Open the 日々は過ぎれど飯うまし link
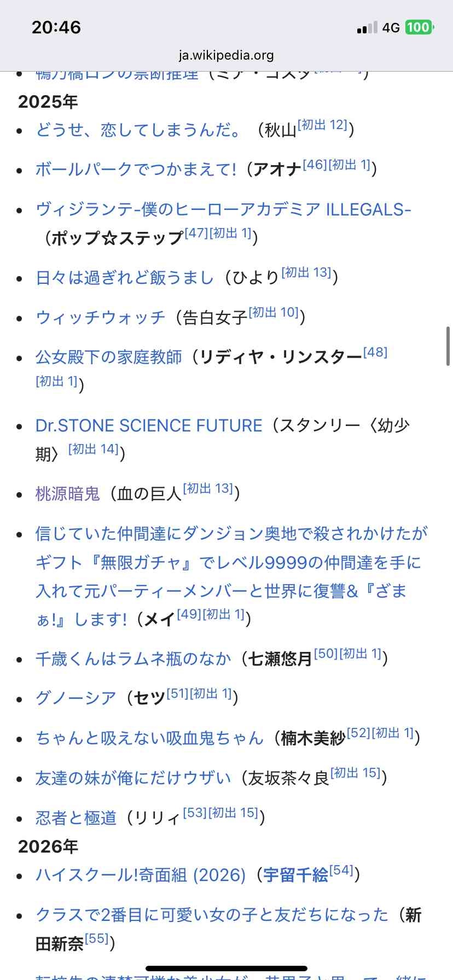 (125, 277)
